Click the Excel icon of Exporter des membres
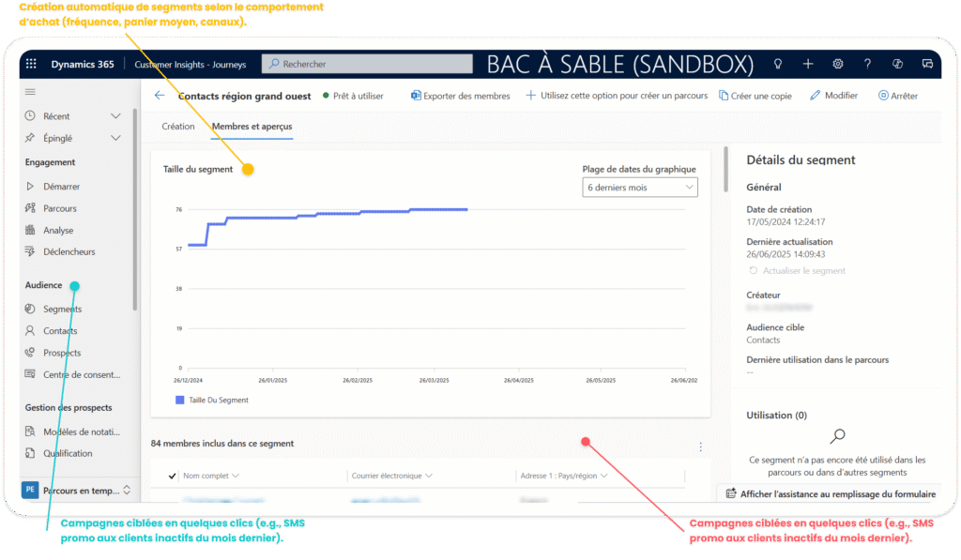The height and width of the screenshot is (560, 961). point(416,96)
